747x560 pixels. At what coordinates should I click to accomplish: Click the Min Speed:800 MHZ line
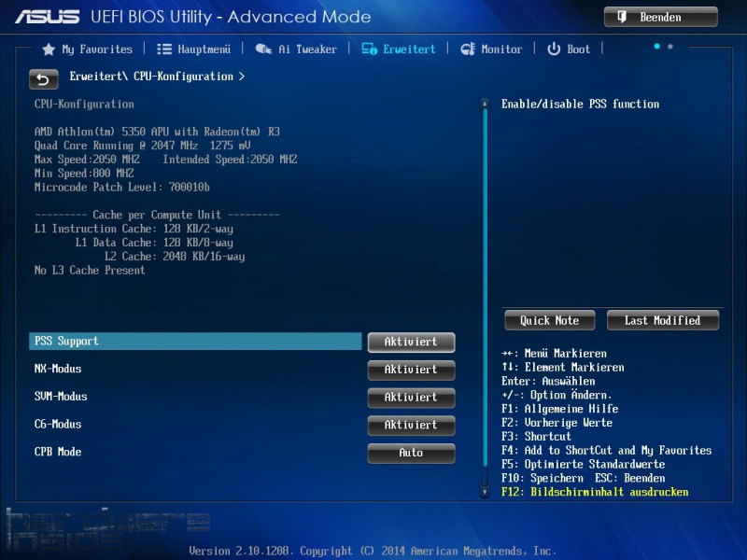click(84, 174)
